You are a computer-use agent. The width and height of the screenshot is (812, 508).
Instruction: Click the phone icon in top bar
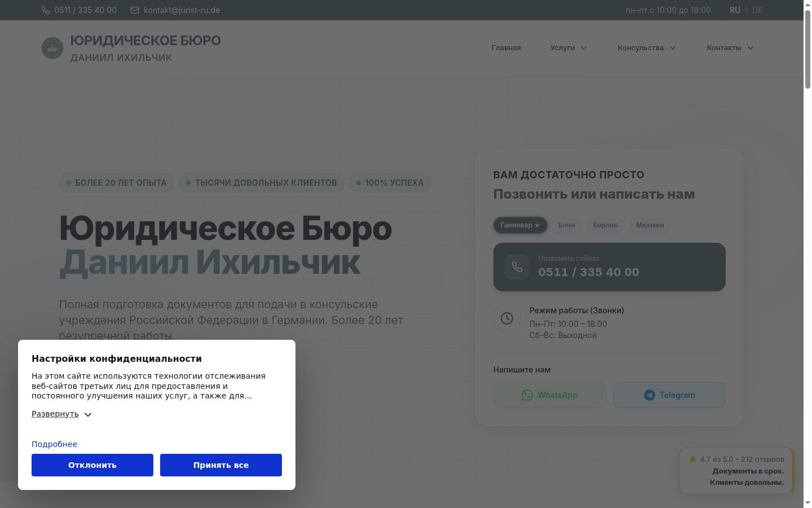click(x=46, y=10)
